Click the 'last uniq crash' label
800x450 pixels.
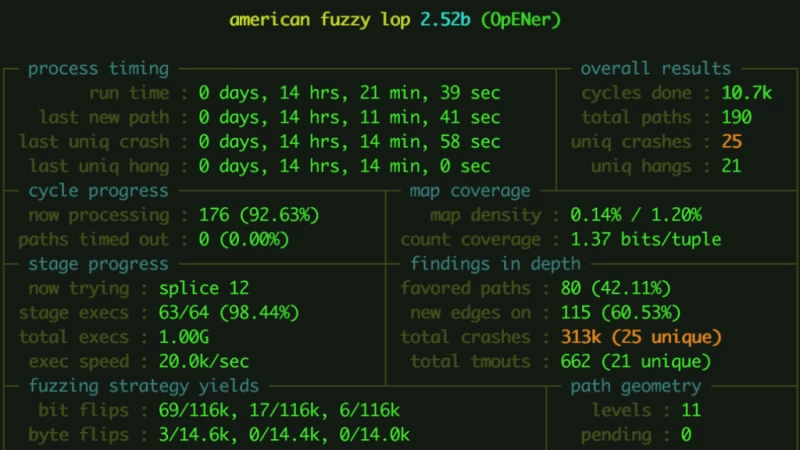pos(94,142)
